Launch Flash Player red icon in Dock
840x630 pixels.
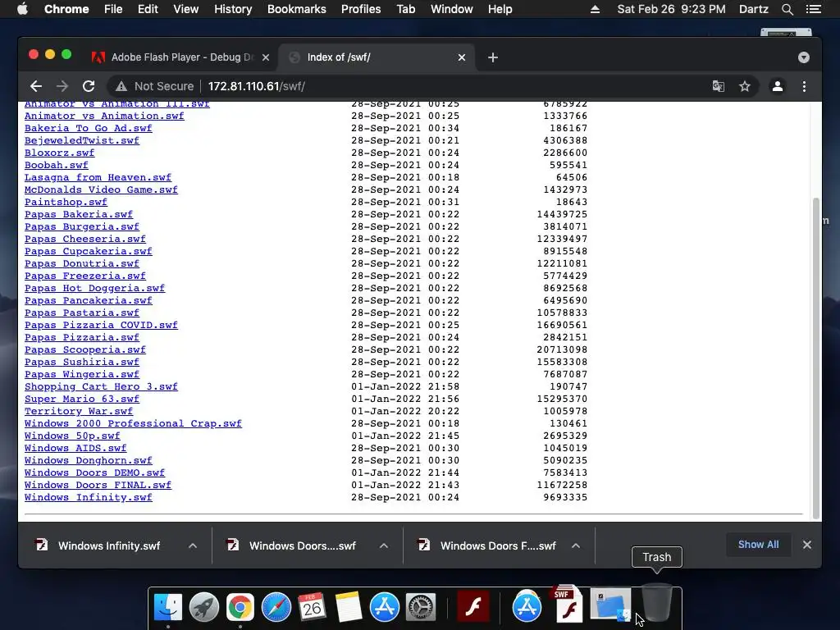473,607
